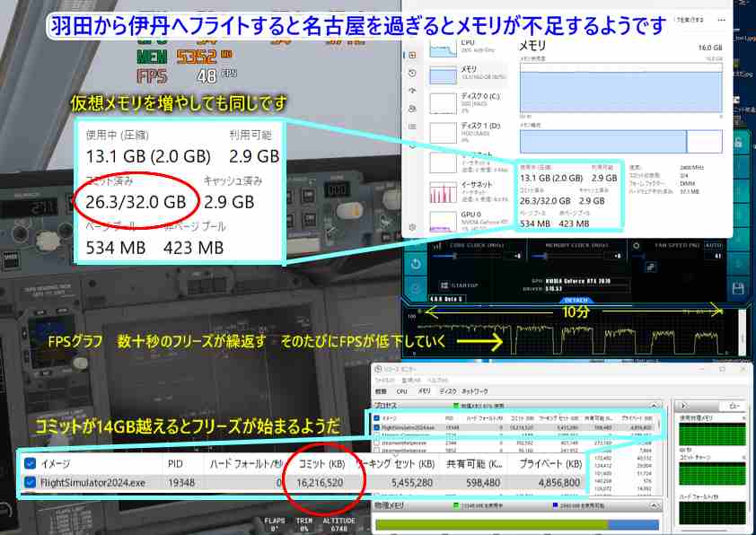The image size is (756, 535).
Task: Click the memory usage graph in Task Manager
Action: [621, 87]
